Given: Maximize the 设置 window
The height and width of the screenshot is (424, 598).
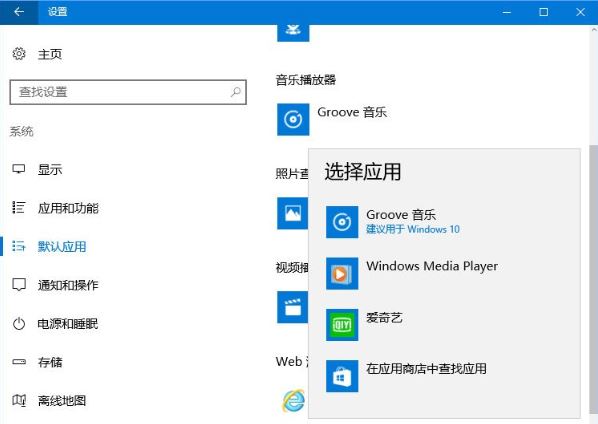Looking at the screenshot, I should [x=543, y=12].
